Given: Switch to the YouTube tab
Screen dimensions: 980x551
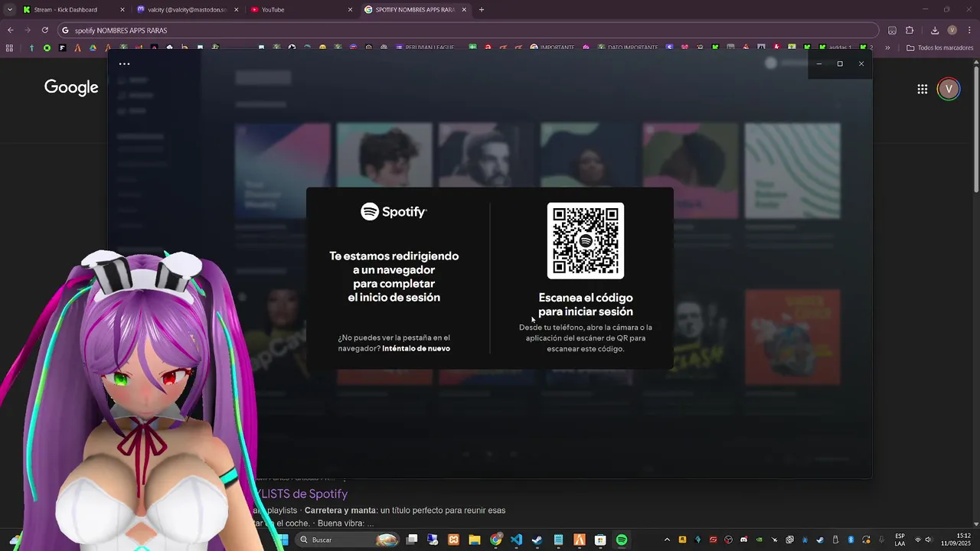Looking at the screenshot, I should click(302, 10).
